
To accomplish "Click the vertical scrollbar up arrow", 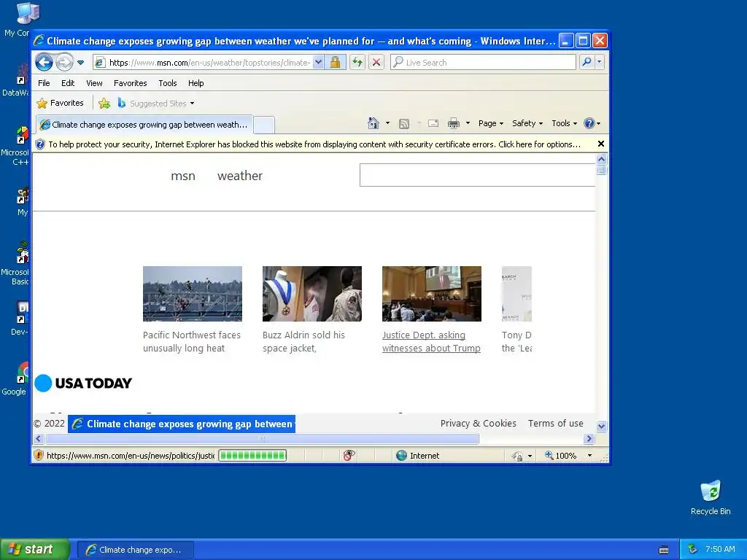I will click(x=601, y=159).
